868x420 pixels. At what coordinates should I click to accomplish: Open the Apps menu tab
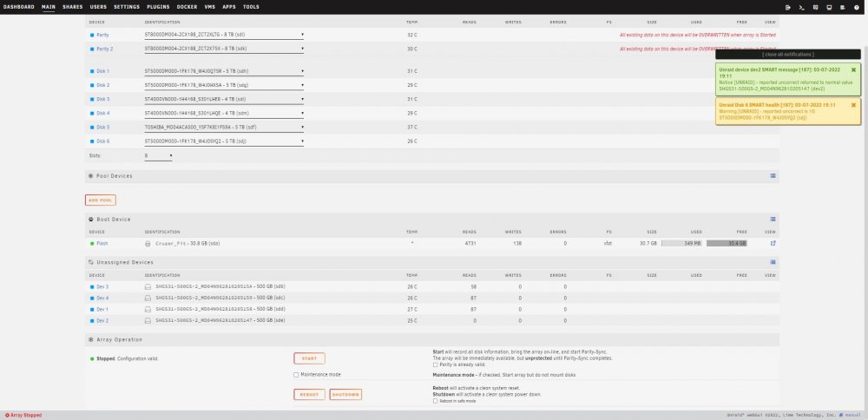point(229,7)
